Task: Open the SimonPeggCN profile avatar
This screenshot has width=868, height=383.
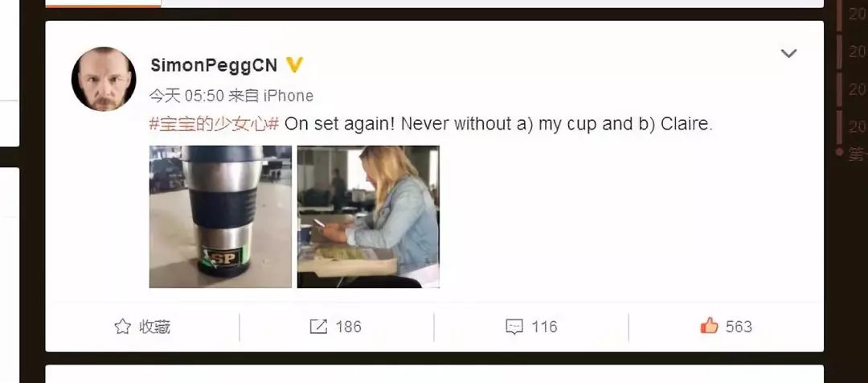Action: click(104, 80)
